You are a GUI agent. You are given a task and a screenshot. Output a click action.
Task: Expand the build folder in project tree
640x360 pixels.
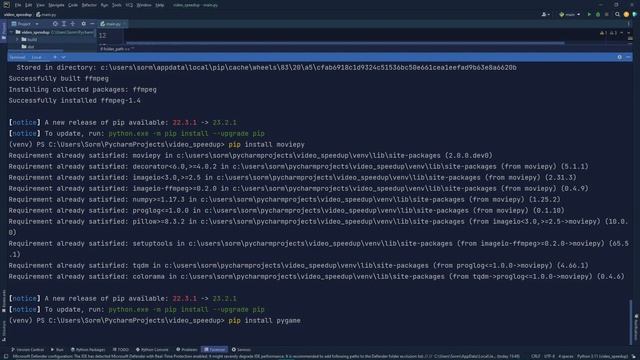18,40
